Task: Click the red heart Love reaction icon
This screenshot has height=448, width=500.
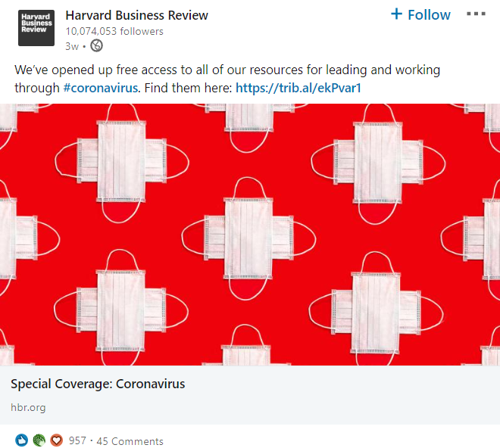Action: point(56,440)
